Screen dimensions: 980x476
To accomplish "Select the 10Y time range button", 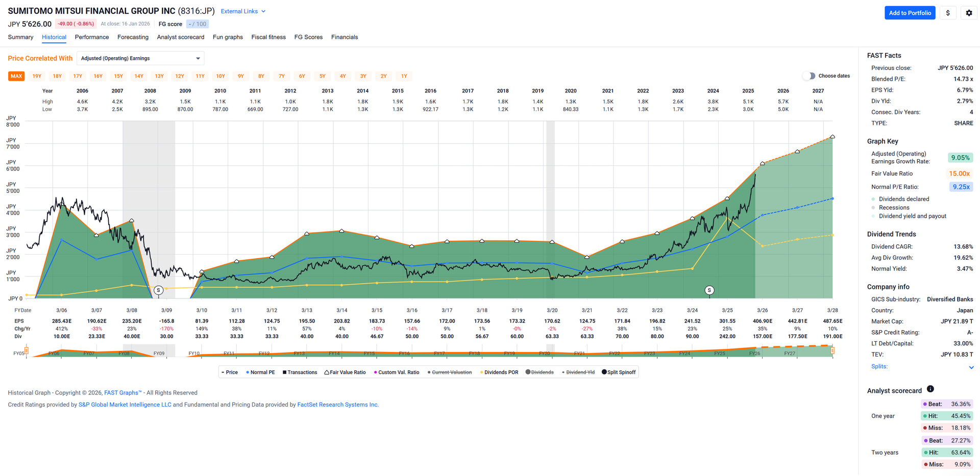I will 220,77.
